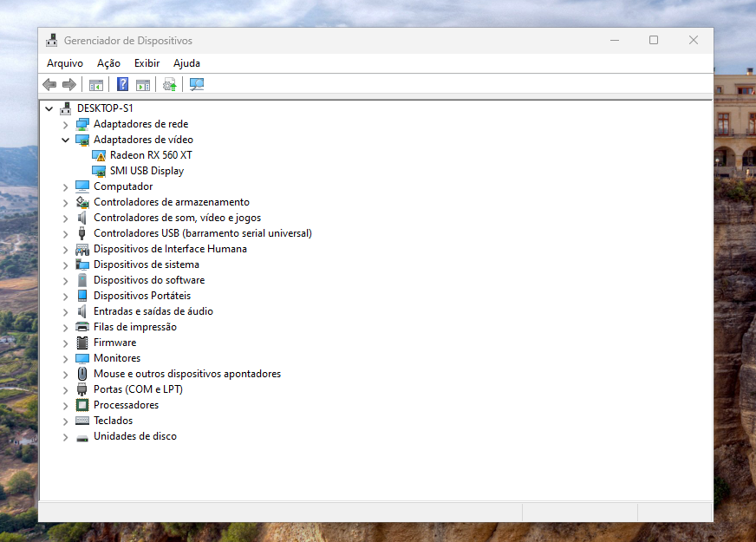Screen dimensions: 756x542
Task: Click the Dispositivos do software icon
Action: [82, 280]
